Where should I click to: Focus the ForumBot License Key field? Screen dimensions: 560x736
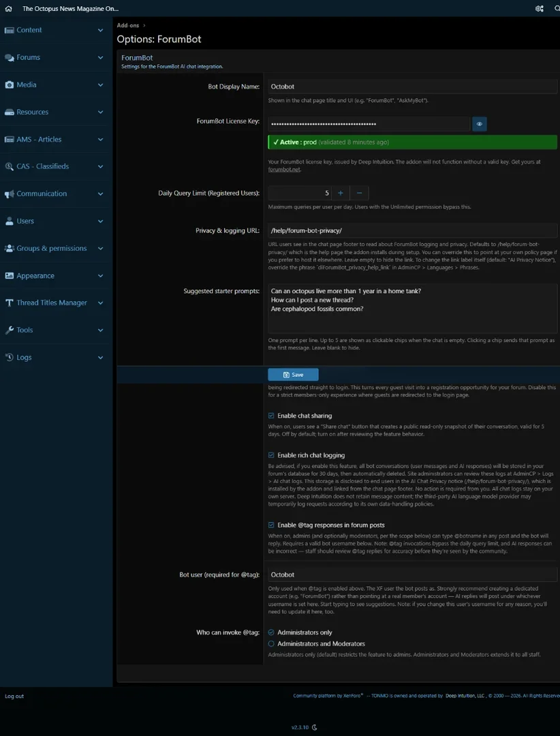coord(369,124)
